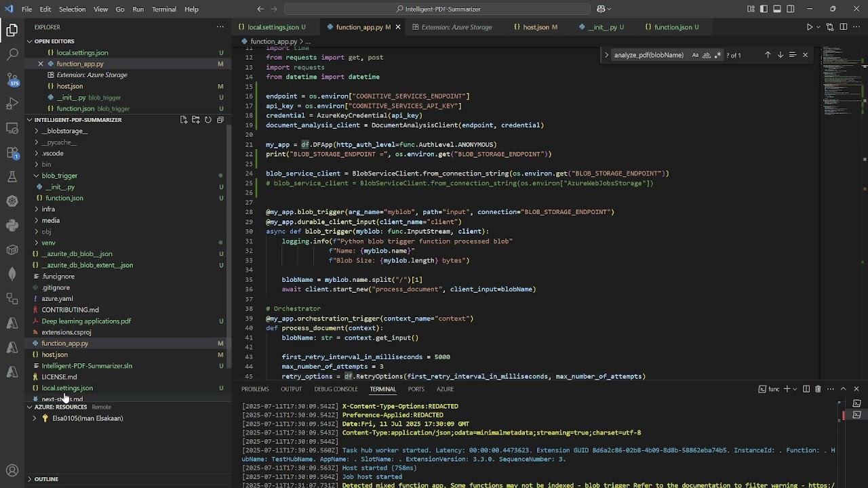Open Kubernetes view in activity bar
The image size is (868, 488).
(12, 201)
